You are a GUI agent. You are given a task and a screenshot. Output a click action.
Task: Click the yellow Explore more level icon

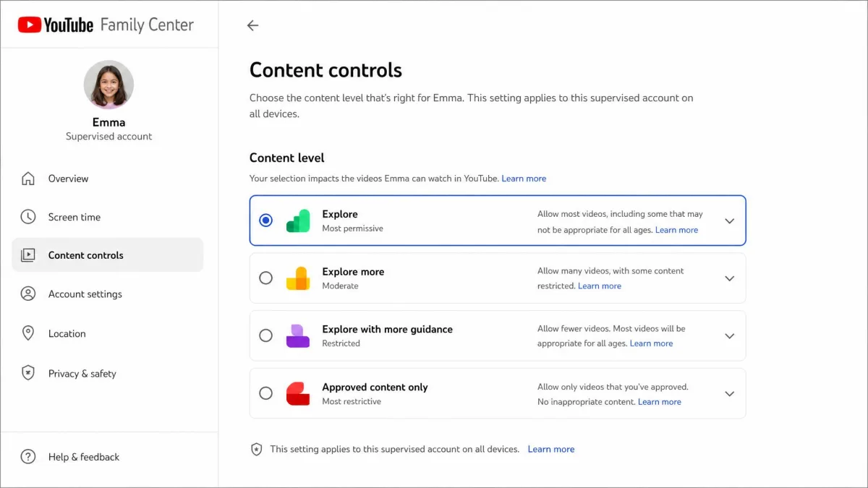tap(298, 278)
